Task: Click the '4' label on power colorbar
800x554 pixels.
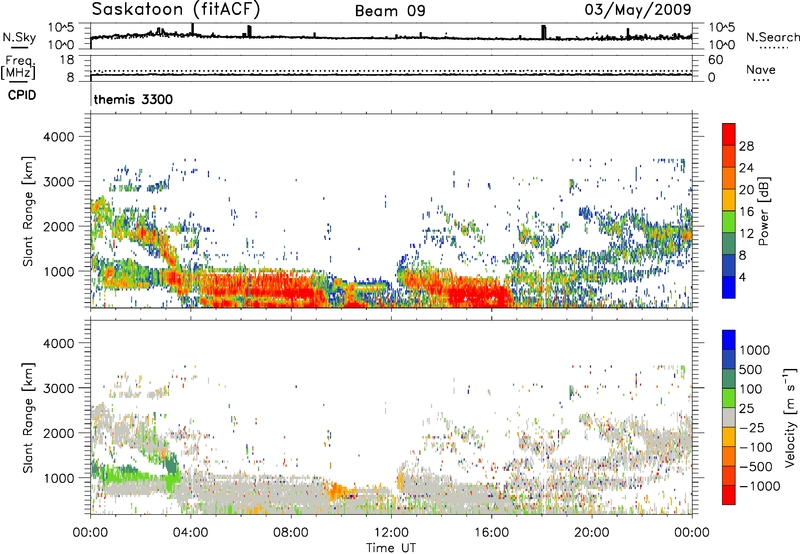Action: pyautogui.click(x=743, y=278)
